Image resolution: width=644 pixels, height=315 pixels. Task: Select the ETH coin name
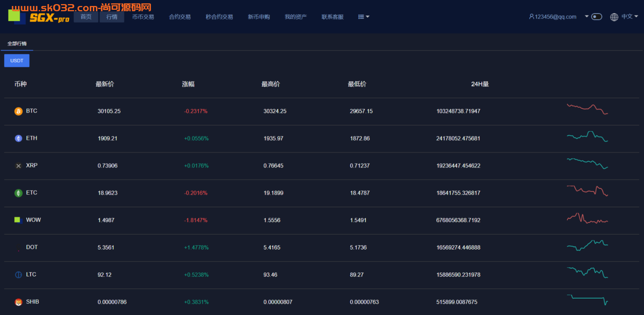(x=31, y=138)
